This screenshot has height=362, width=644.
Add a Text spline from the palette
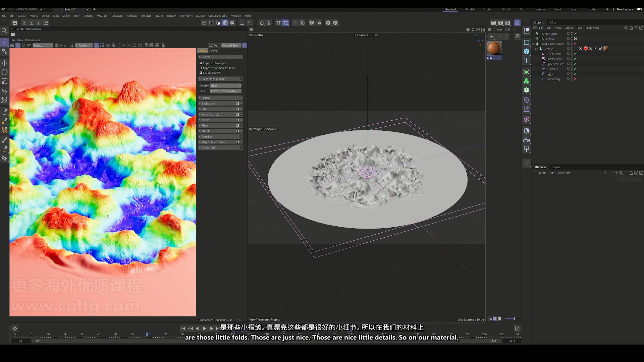click(x=527, y=61)
